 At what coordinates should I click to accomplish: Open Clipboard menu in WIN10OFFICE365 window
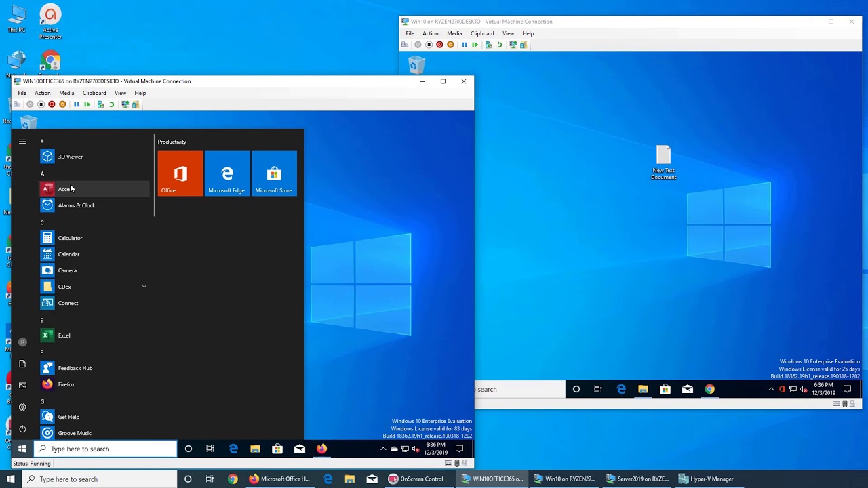(94, 93)
